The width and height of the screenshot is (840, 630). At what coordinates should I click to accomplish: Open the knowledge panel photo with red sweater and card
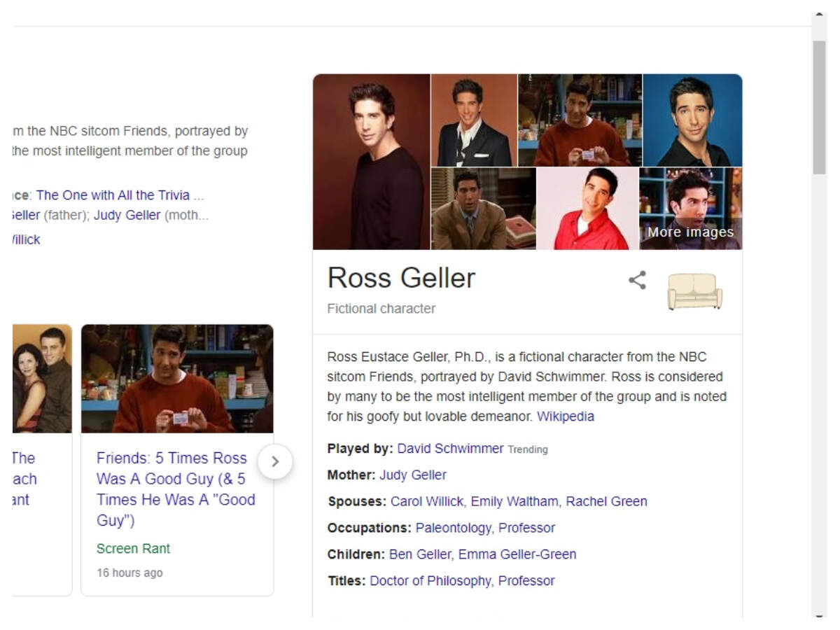pos(580,120)
